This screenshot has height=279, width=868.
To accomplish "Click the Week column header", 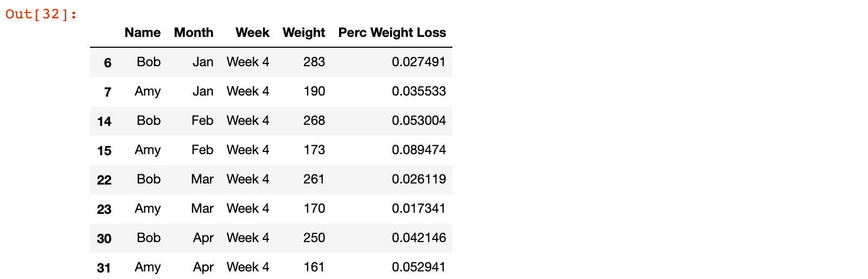I will coord(252,33).
